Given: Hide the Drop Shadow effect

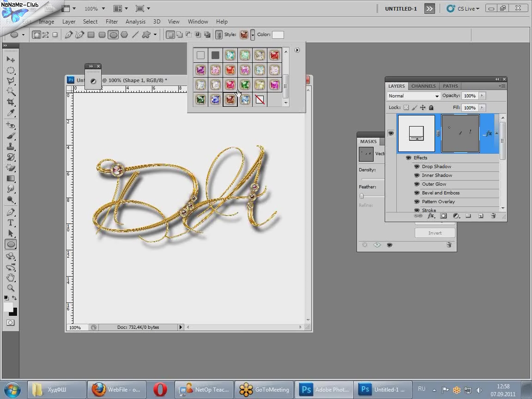Looking at the screenshot, I should pos(417,167).
